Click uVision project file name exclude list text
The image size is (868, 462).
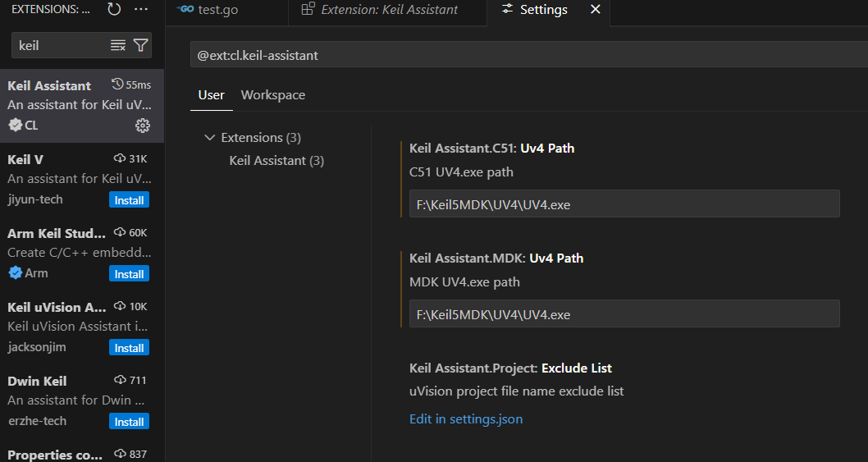(x=517, y=391)
